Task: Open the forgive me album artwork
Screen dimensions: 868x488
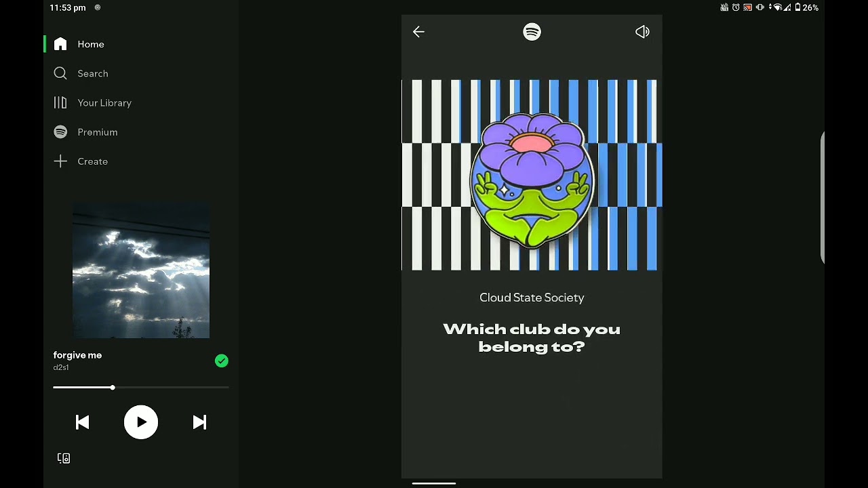Action: click(x=141, y=270)
